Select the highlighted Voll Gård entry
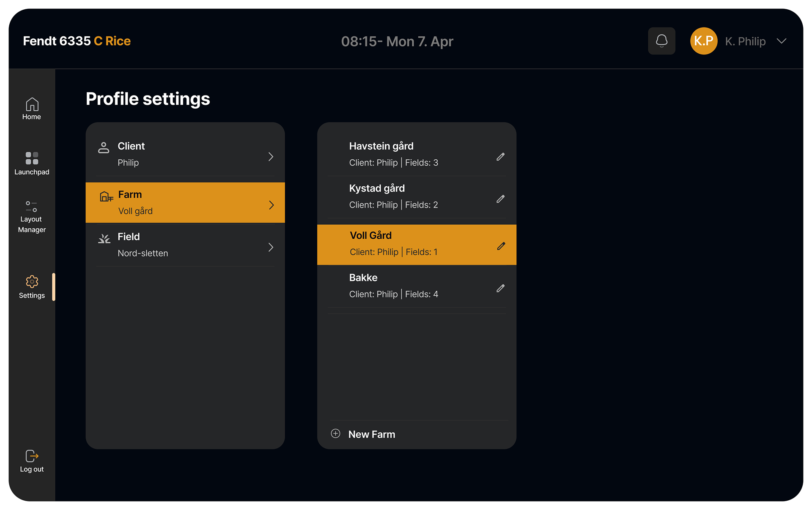 tap(417, 245)
